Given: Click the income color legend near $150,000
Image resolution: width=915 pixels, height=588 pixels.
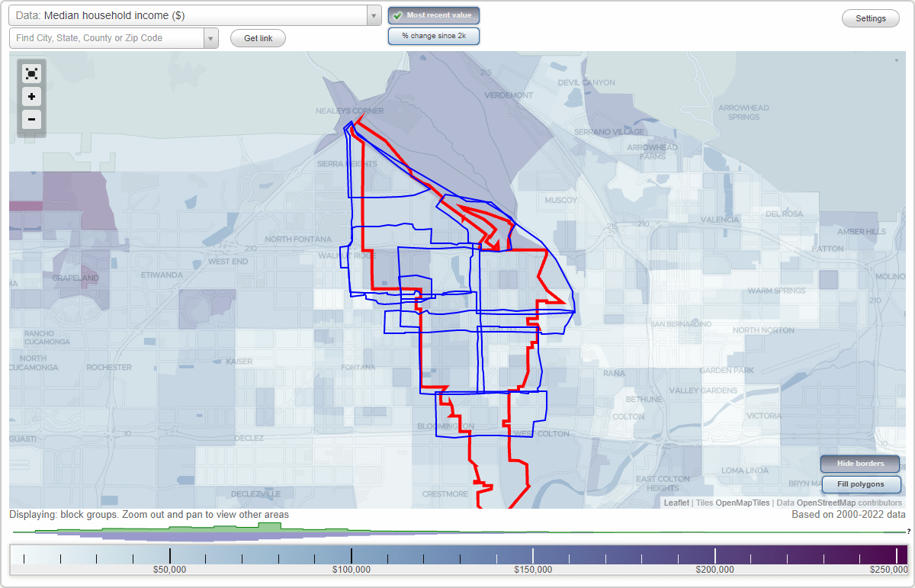Looking at the screenshot, I should click(534, 553).
